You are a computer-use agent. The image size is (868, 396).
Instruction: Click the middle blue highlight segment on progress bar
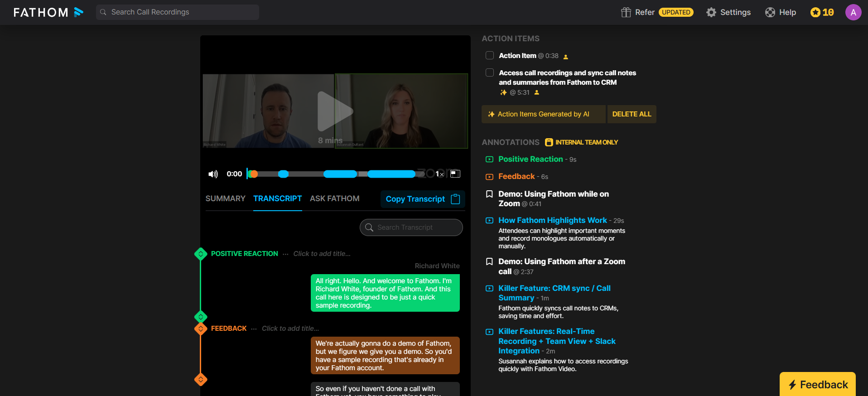[340, 174]
